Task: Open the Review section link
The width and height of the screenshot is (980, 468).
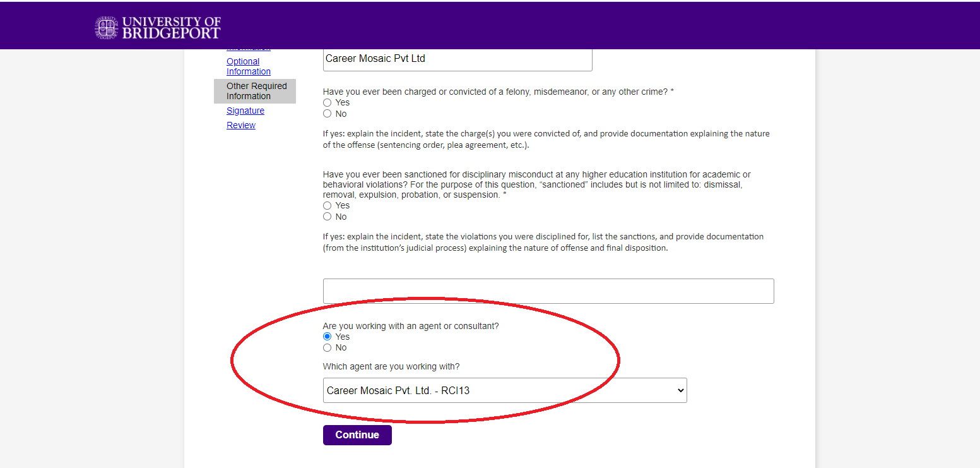Action: click(241, 125)
